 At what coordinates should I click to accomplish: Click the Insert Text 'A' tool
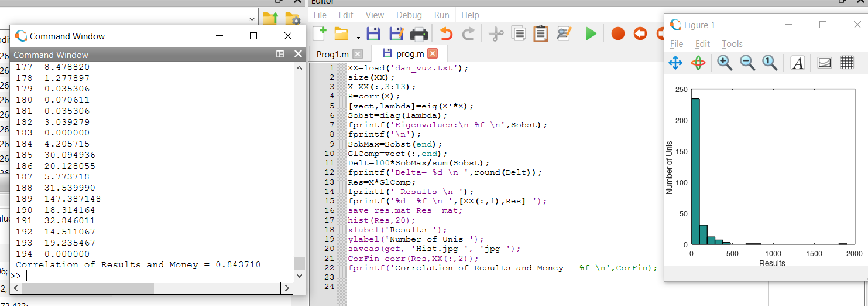point(797,63)
